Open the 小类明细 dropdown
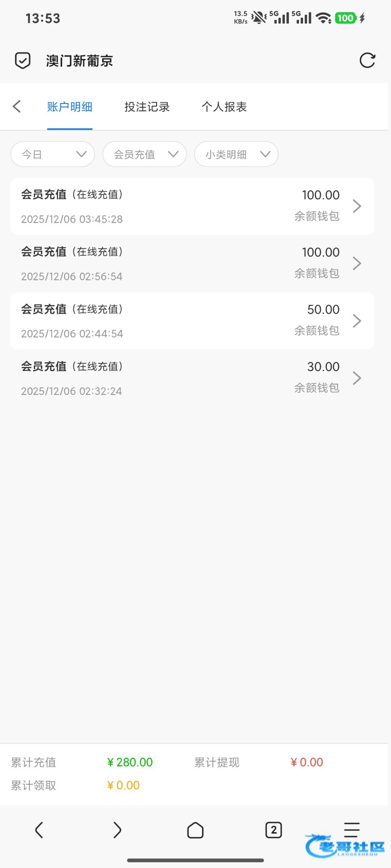 (x=236, y=154)
